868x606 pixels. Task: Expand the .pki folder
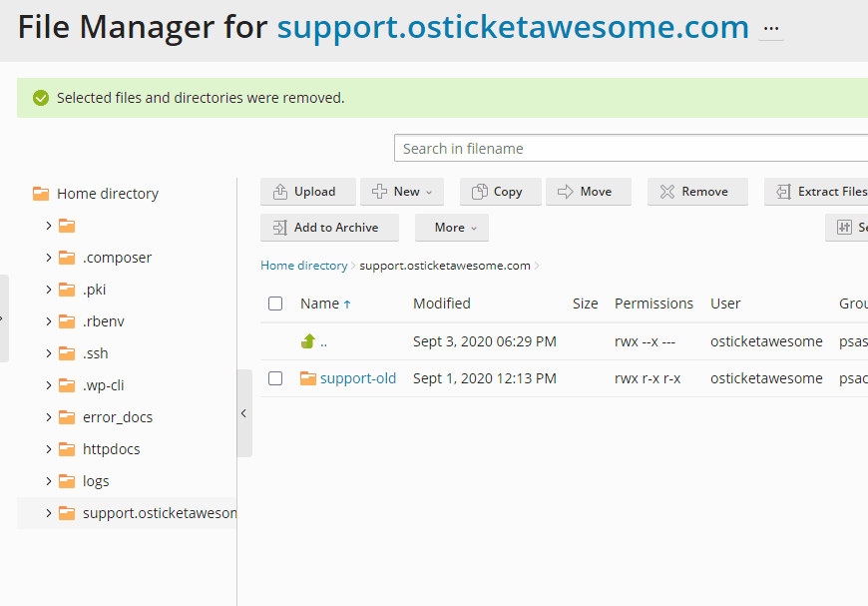tap(49, 290)
